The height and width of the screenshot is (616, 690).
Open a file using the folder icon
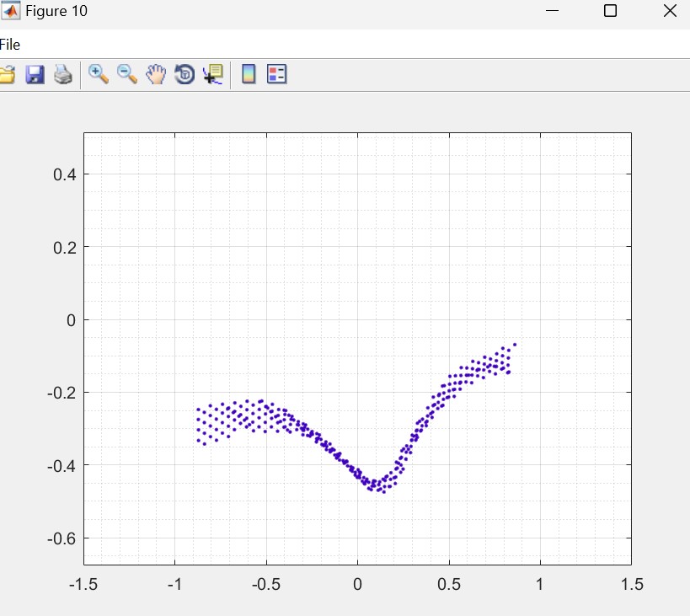point(7,75)
